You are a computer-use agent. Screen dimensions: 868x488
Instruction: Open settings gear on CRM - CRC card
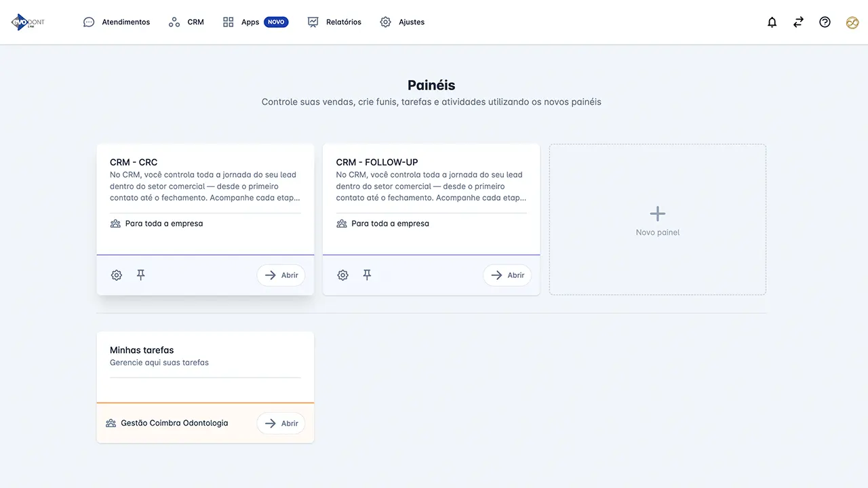tap(117, 275)
